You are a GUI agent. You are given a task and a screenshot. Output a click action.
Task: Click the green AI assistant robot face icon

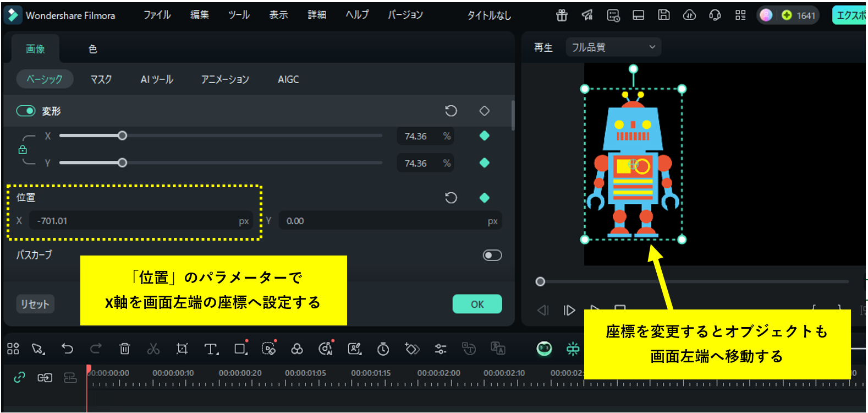pyautogui.click(x=544, y=349)
